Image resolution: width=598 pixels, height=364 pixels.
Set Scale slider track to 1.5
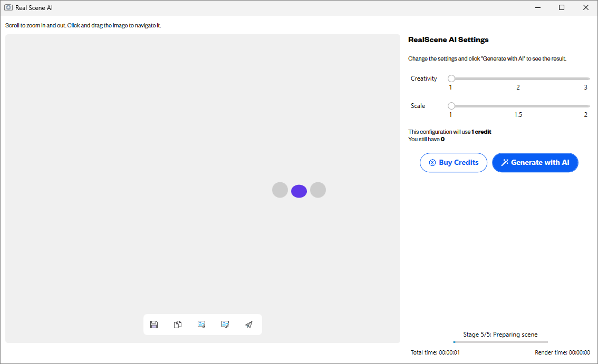pyautogui.click(x=518, y=106)
